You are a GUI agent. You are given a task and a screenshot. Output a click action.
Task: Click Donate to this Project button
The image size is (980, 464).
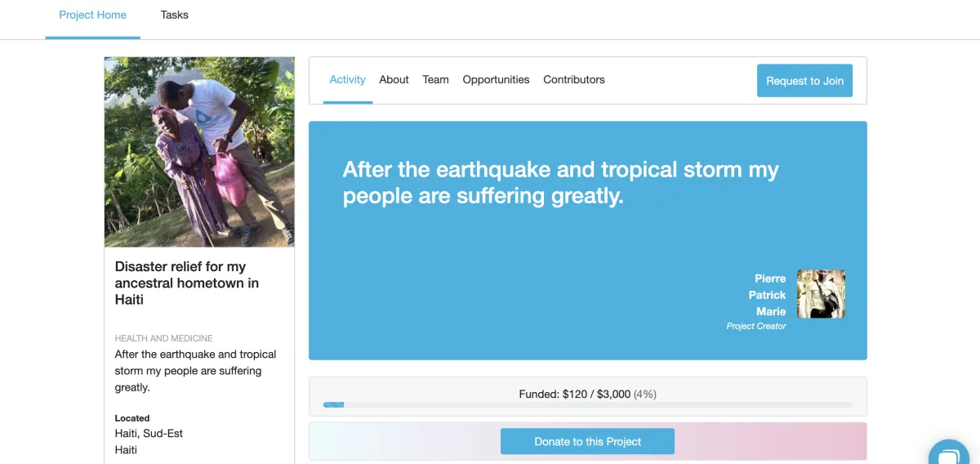click(587, 441)
